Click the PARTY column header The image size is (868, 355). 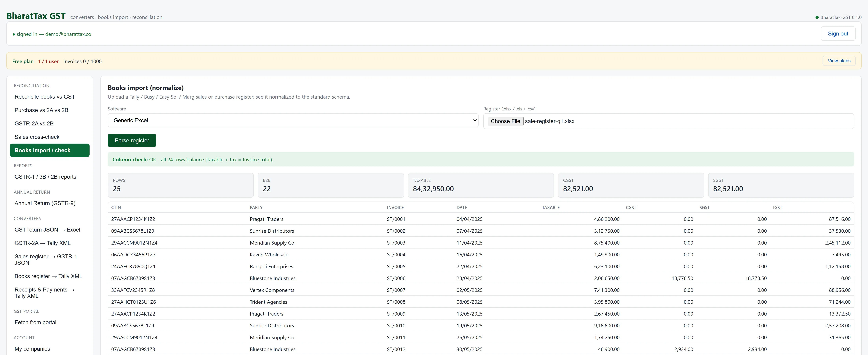tap(256, 207)
